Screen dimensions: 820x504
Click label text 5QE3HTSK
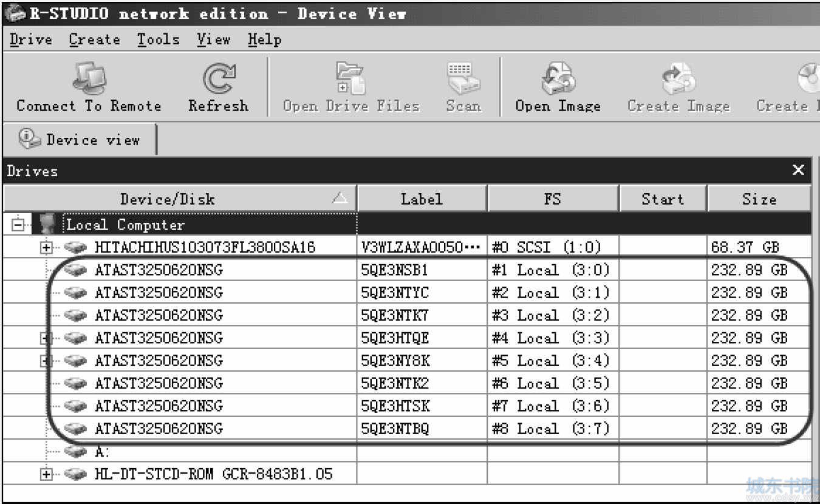395,406
